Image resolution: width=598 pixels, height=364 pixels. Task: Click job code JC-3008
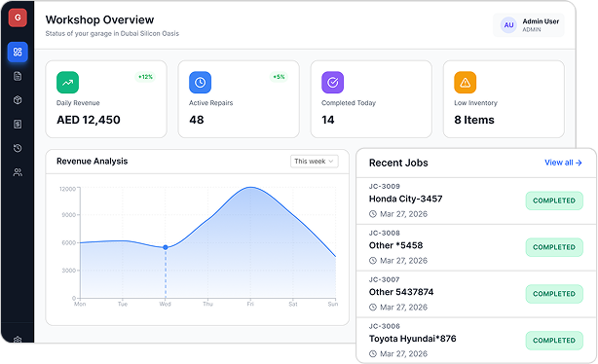[385, 233]
